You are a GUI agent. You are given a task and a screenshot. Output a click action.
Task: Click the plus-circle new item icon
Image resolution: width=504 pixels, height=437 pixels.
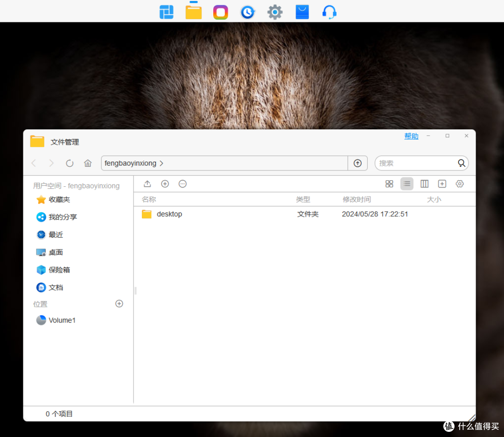click(165, 183)
